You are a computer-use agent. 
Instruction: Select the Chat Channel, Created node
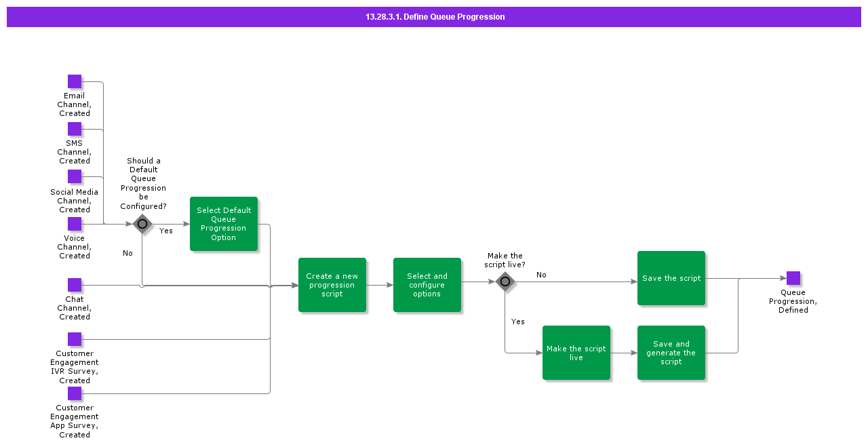click(75, 284)
